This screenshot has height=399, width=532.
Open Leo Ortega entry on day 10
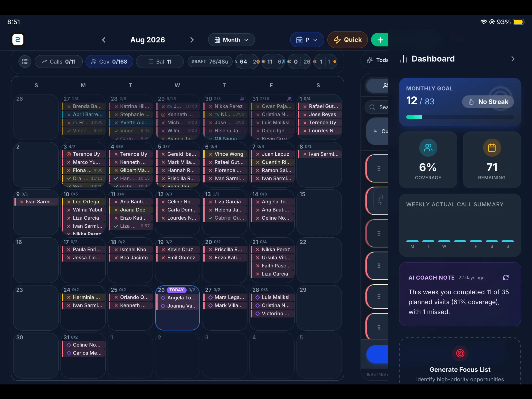point(84,202)
